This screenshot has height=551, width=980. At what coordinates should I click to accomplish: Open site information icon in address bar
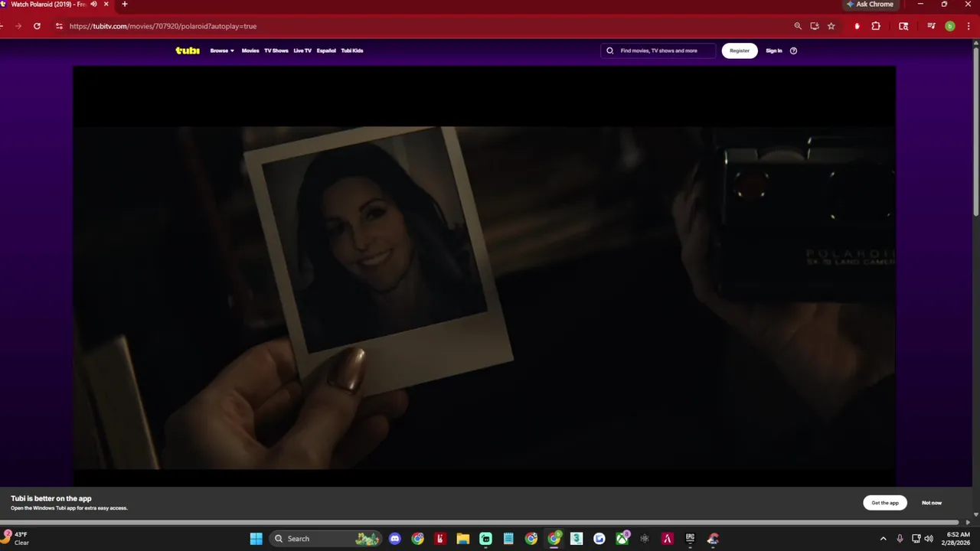[59, 26]
